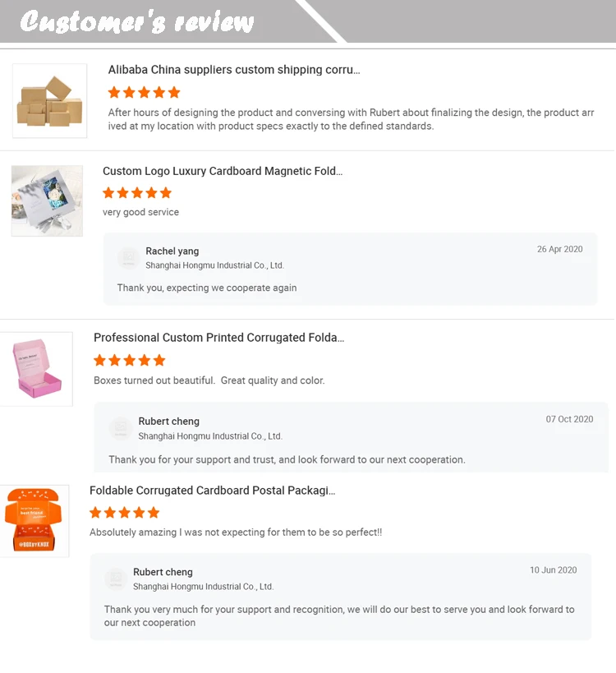Click the star rating under Alibaba China suppliers

[144, 92]
